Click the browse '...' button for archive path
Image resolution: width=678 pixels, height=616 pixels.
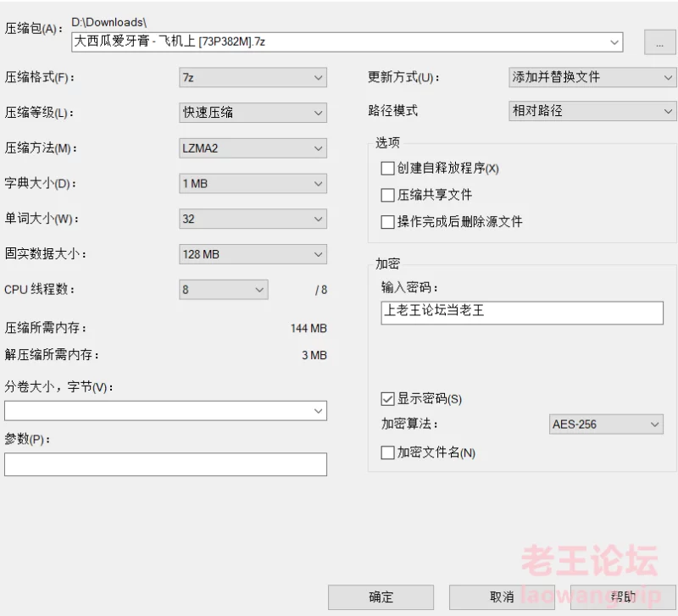click(x=659, y=42)
